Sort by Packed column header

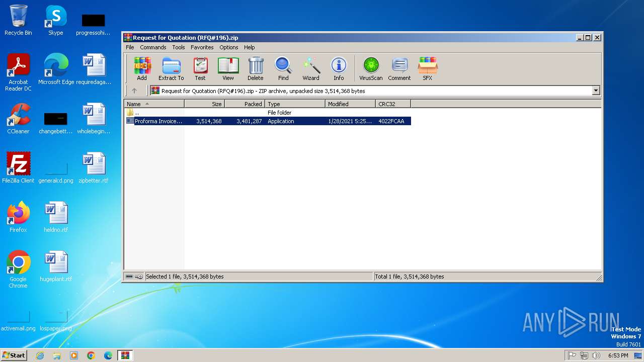245,104
